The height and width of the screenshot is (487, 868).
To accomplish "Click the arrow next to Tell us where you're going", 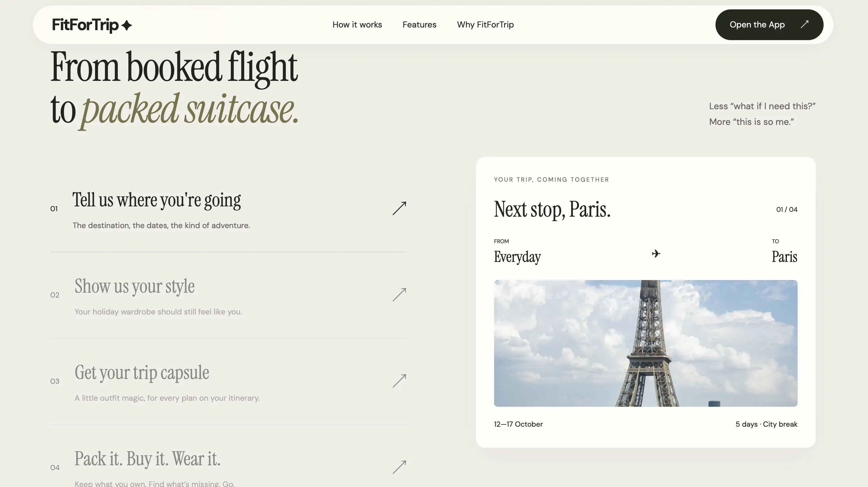I will tap(399, 208).
